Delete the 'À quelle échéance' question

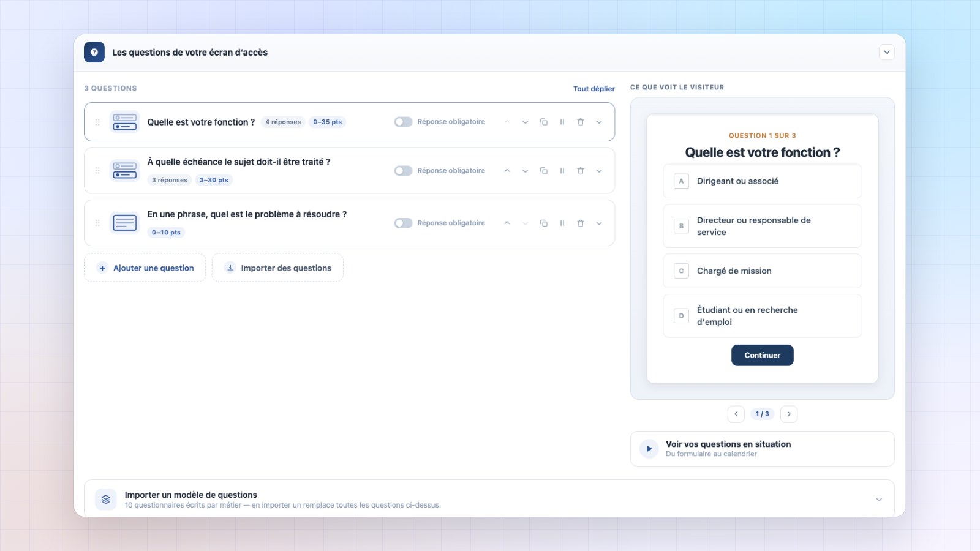(x=581, y=171)
